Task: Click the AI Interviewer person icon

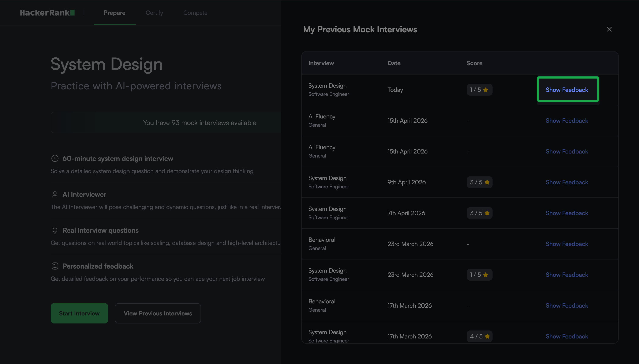Action: (x=55, y=194)
